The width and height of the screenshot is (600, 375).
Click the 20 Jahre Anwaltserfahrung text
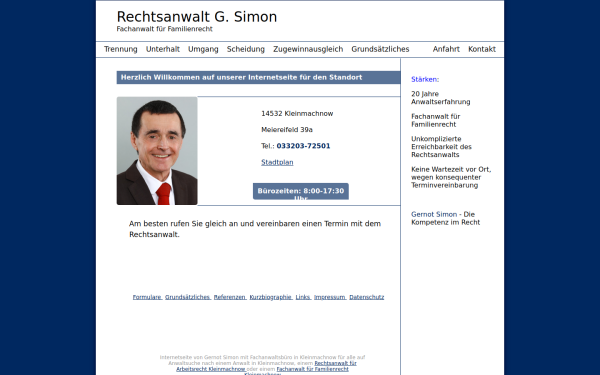point(441,98)
